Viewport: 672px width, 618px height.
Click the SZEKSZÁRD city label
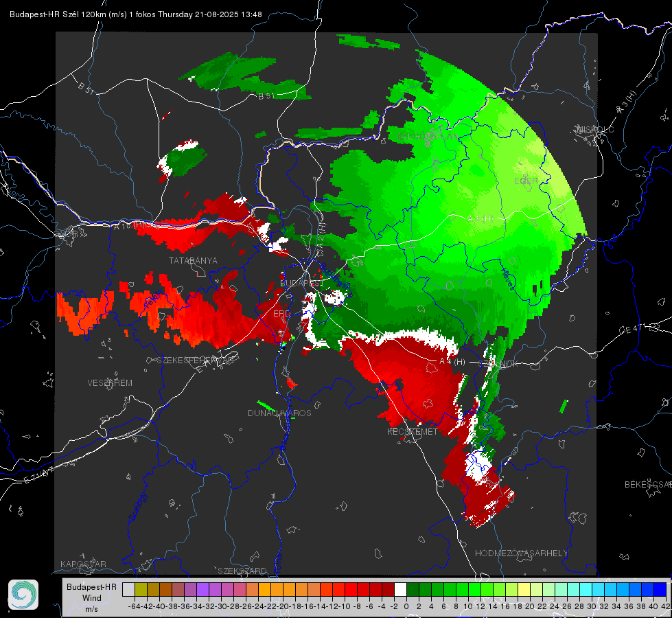[242, 571]
